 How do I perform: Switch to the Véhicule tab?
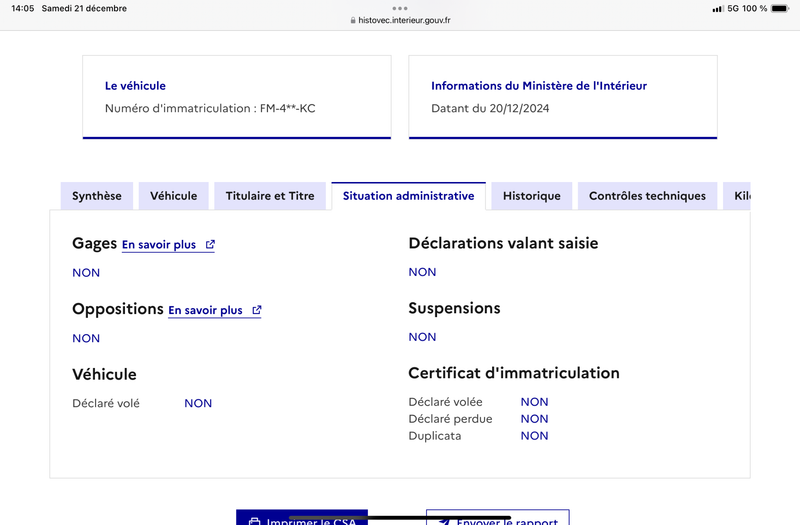pyautogui.click(x=173, y=196)
